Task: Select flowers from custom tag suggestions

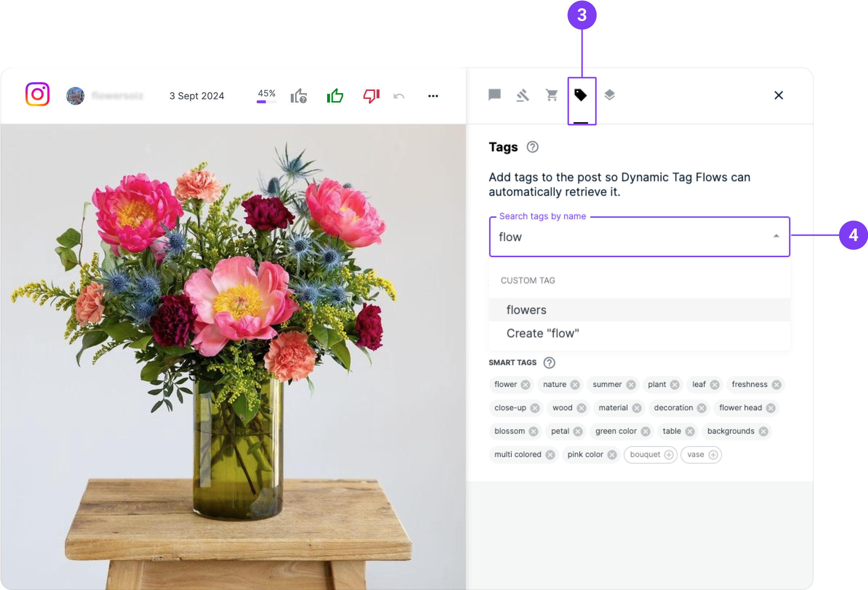Action: [526, 310]
